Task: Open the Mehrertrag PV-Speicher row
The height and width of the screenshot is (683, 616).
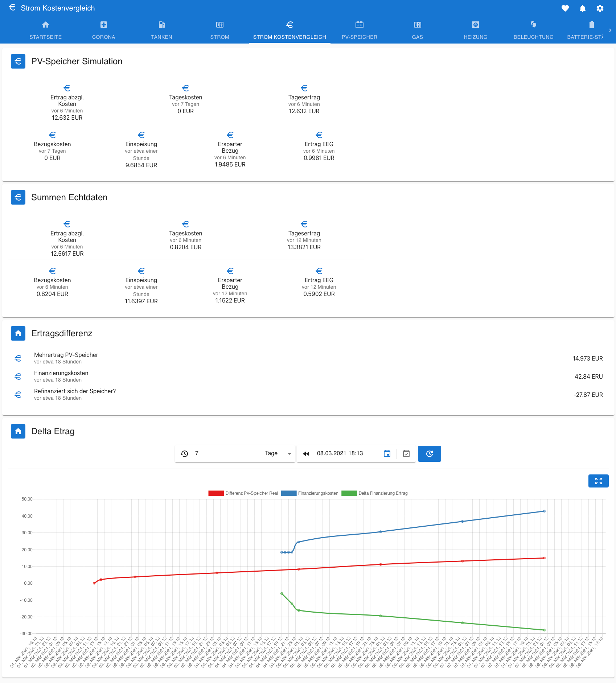Action: (x=308, y=358)
